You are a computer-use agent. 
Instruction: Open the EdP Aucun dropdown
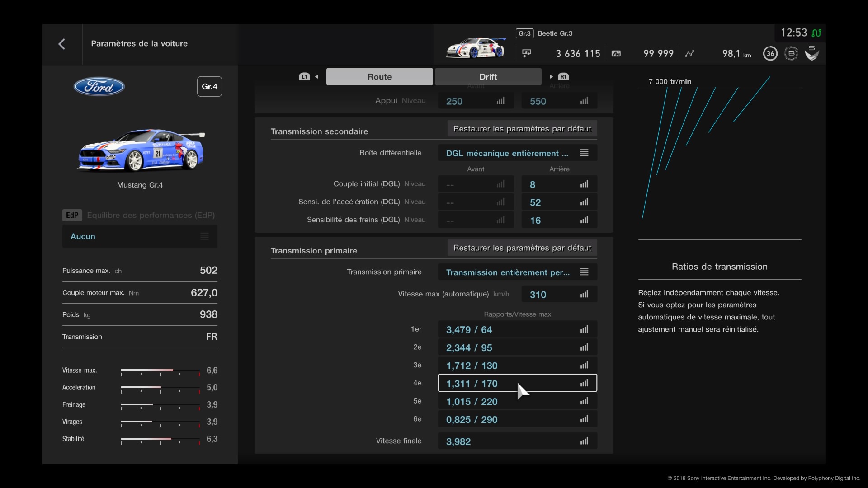click(140, 236)
